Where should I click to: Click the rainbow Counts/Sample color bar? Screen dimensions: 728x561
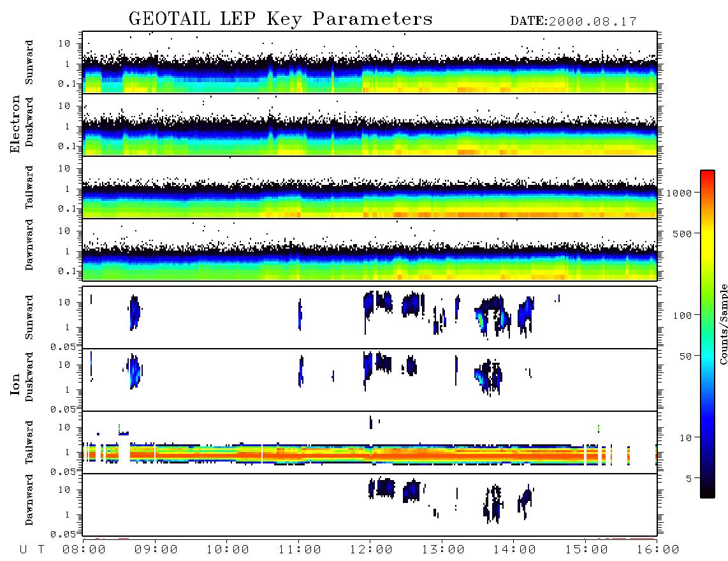(708, 334)
